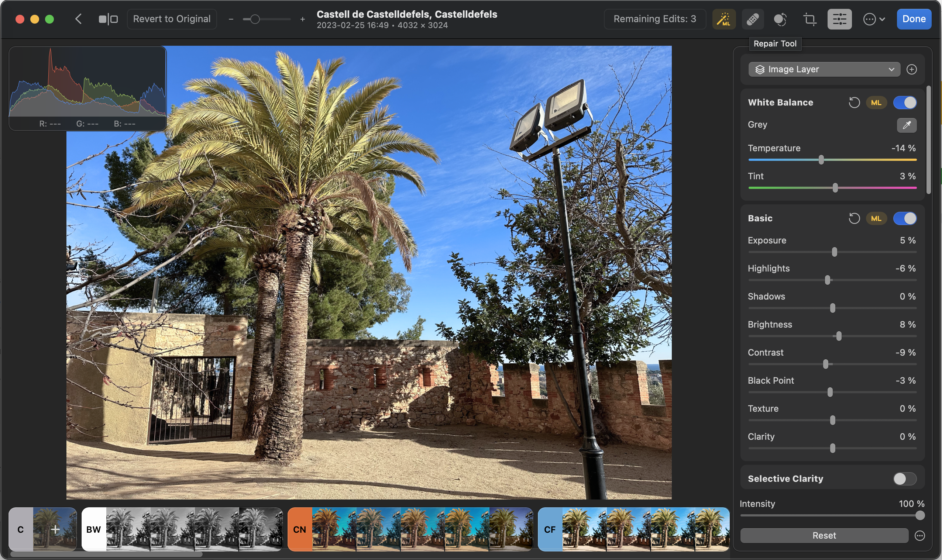Apply ML auto adjustment to Basic
The image size is (942, 560).
pos(876,218)
